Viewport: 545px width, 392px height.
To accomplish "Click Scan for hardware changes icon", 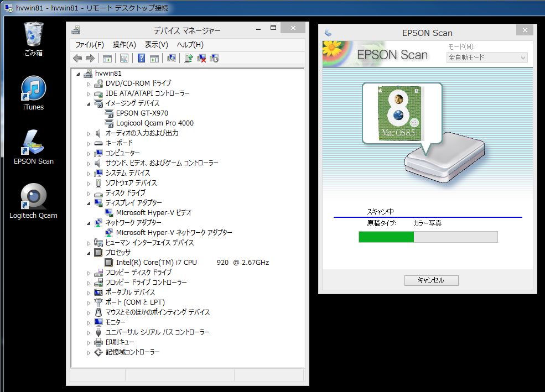I will pos(172,58).
